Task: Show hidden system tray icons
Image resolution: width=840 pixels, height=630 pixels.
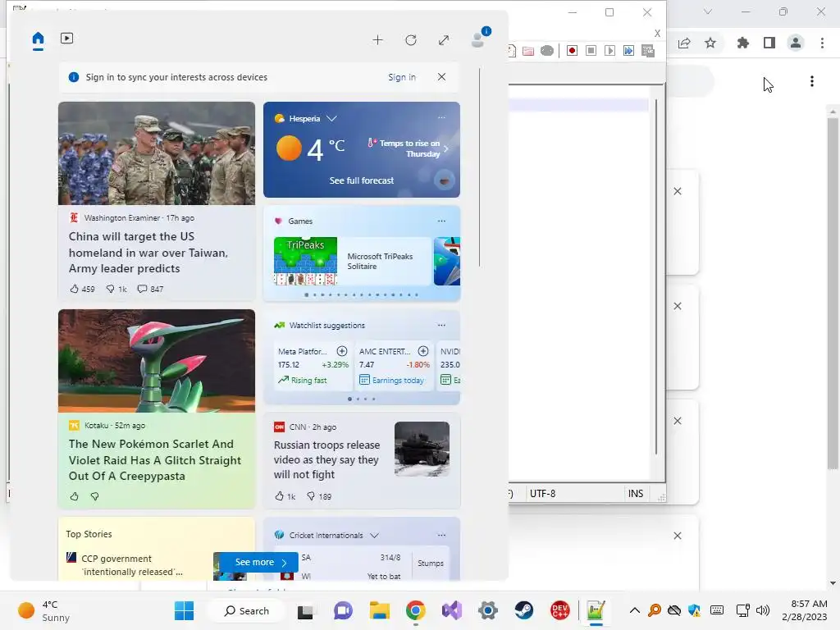Action: (x=635, y=610)
